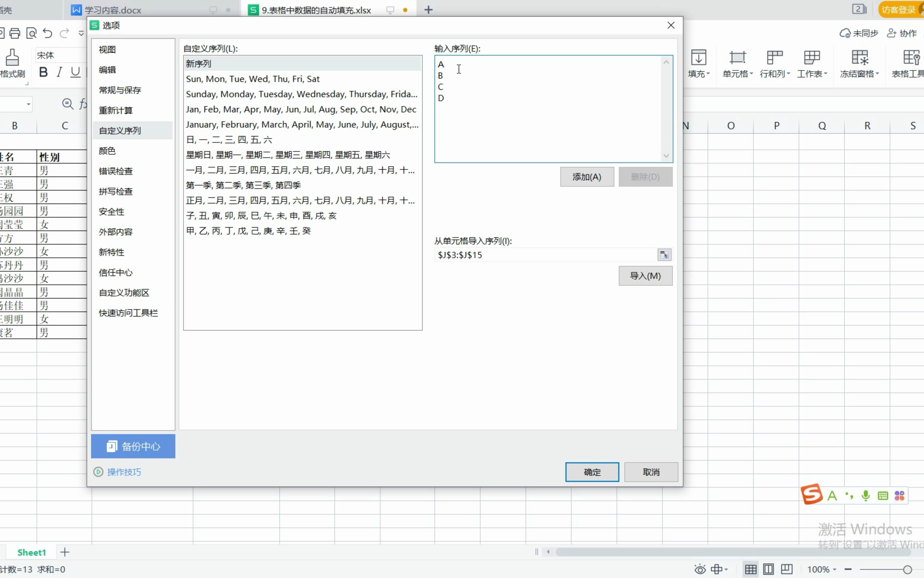Toggle Bold formatting

click(43, 72)
